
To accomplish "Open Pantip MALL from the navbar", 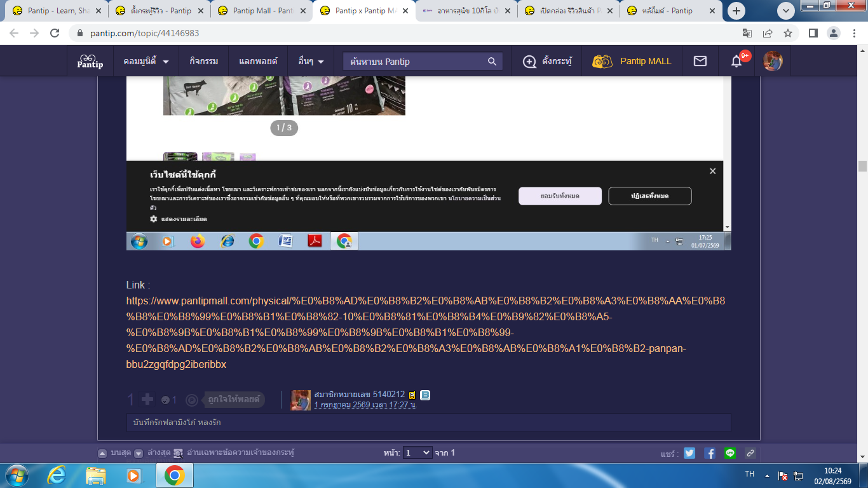I will pos(632,62).
